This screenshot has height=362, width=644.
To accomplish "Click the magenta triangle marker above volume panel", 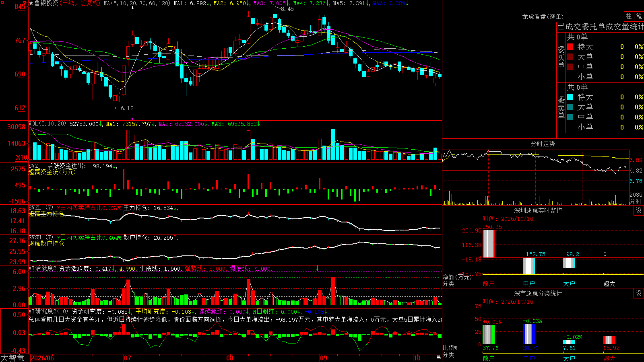I will click(x=132, y=119).
